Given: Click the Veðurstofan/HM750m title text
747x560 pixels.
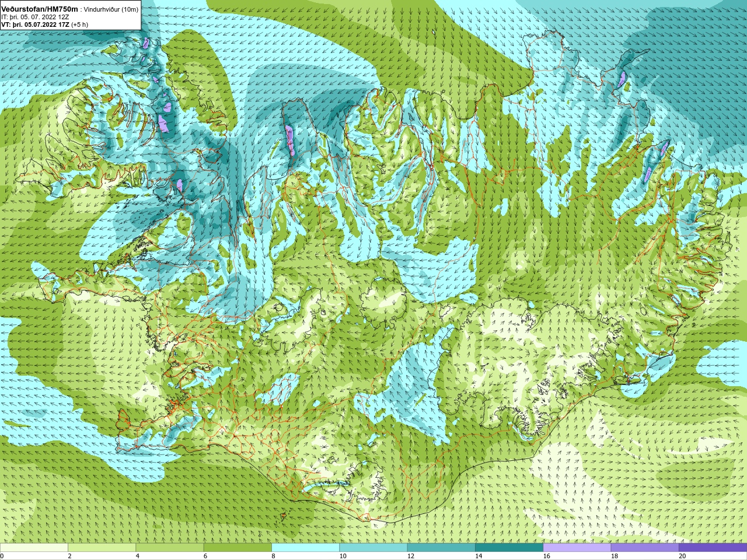Looking at the screenshot, I should tap(40, 9).
